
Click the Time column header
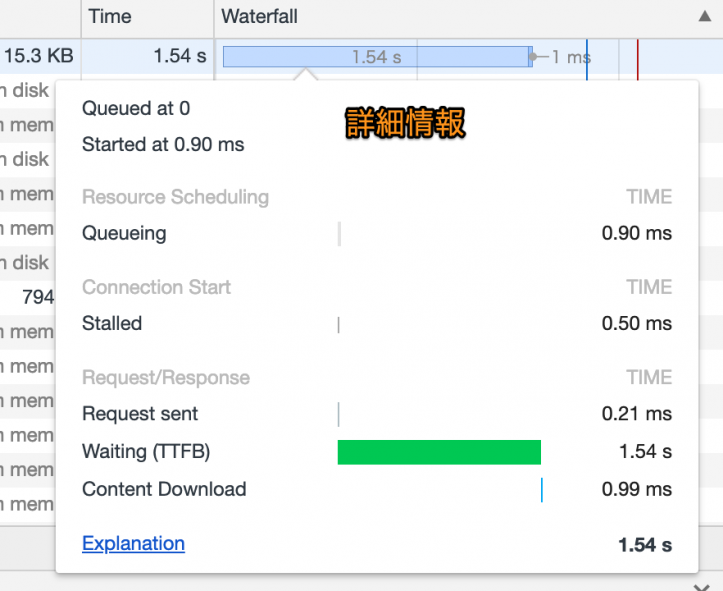click(110, 17)
